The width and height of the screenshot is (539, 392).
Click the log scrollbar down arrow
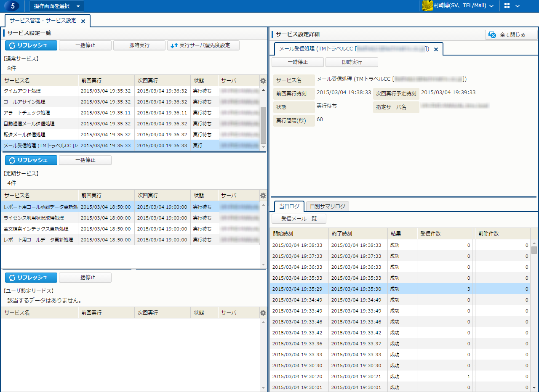point(534,387)
